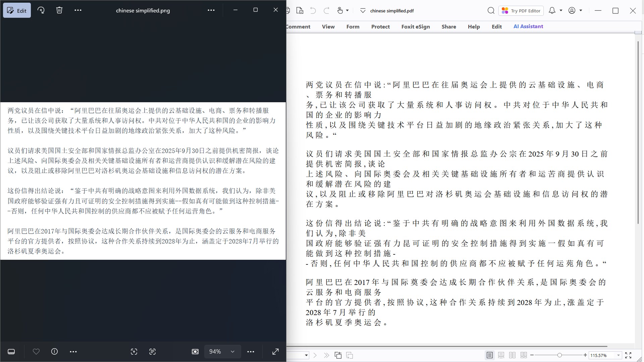The height and width of the screenshot is (362, 644).
Task: Click the zoom out minus button in Foxit
Action: pos(532,355)
